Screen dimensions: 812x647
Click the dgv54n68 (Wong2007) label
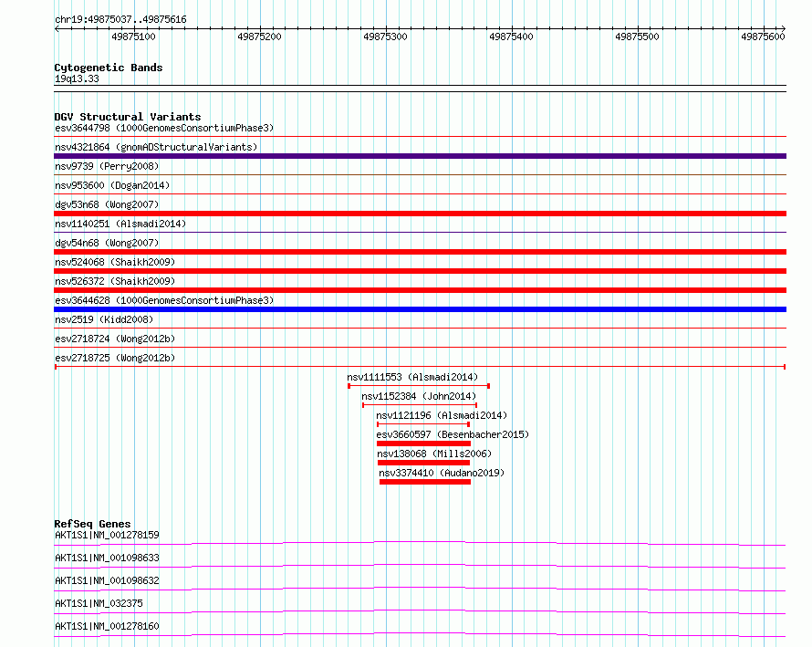[x=107, y=243]
